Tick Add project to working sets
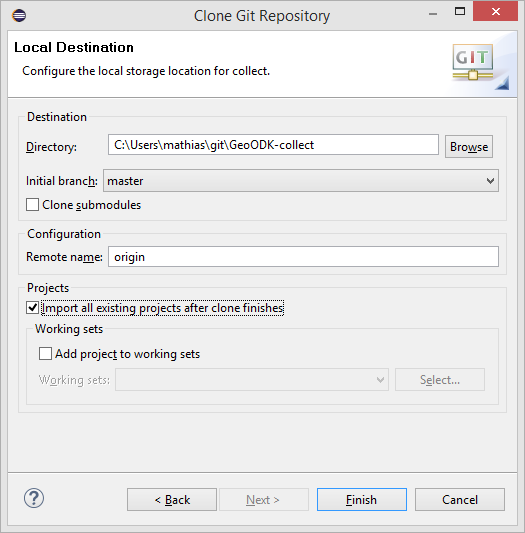 pos(45,354)
